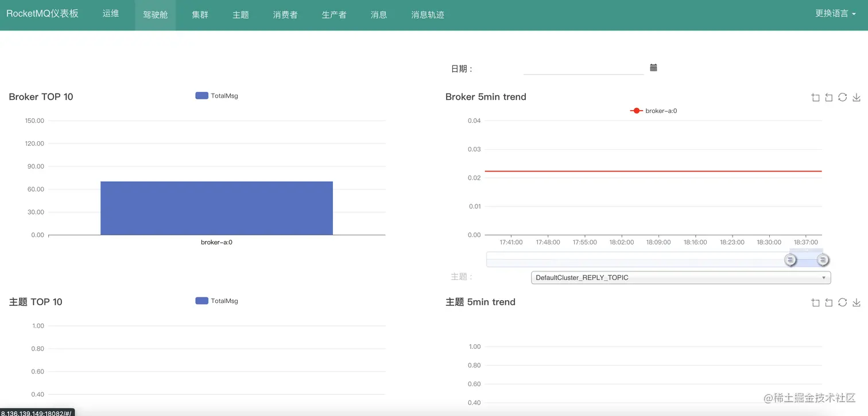Open the date picker calendar icon
The width and height of the screenshot is (868, 416).
coord(653,68)
